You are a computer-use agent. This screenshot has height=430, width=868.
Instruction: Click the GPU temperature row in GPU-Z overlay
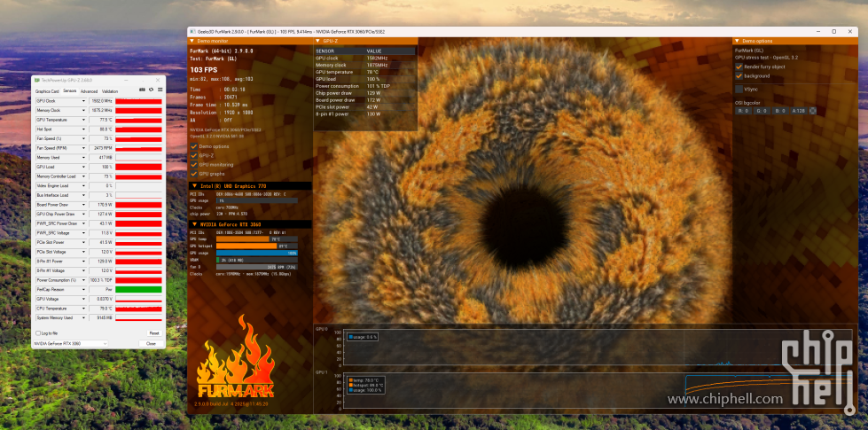coord(364,72)
